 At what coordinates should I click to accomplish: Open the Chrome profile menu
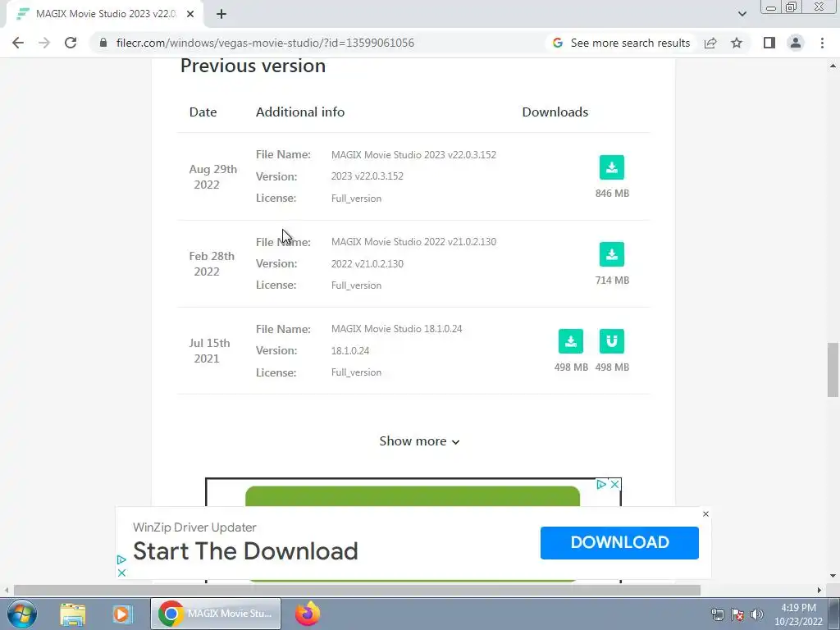click(796, 43)
